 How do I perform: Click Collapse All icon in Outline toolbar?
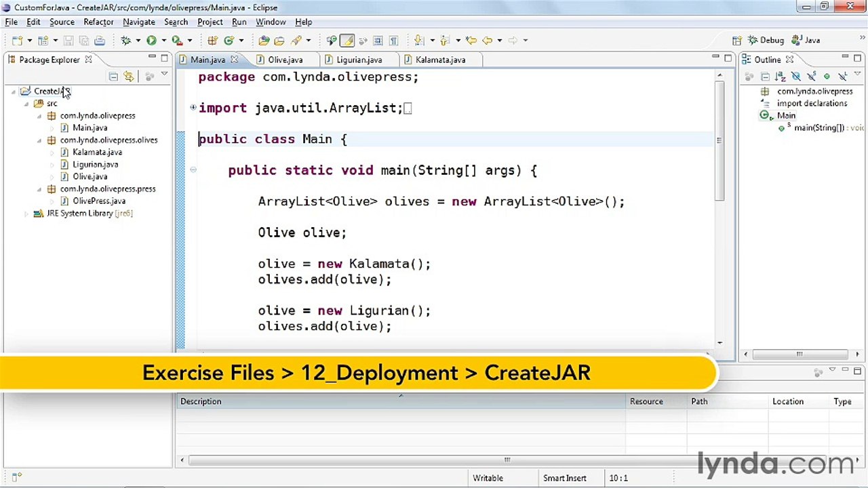pos(766,77)
